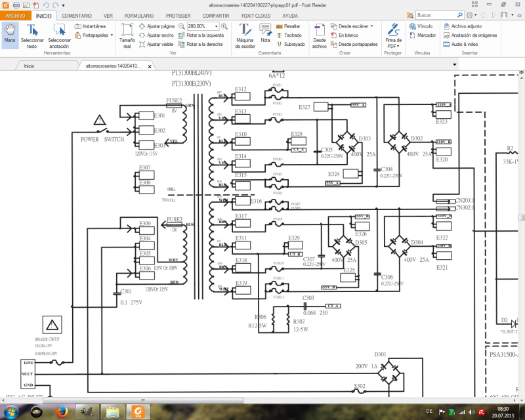This screenshot has height=420, width=525.
Task: Open the search settings gear dropdown
Action: [471, 15]
